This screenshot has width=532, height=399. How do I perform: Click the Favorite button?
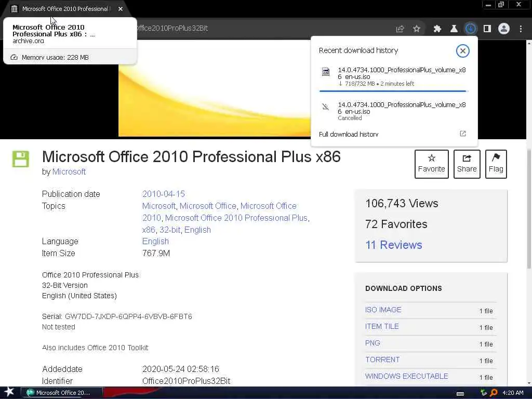432,164
